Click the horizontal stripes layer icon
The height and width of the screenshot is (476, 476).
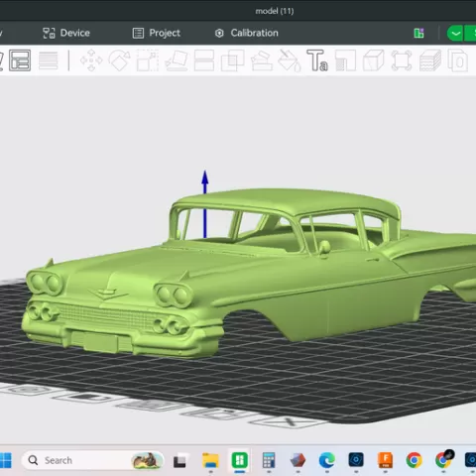[x=49, y=60]
